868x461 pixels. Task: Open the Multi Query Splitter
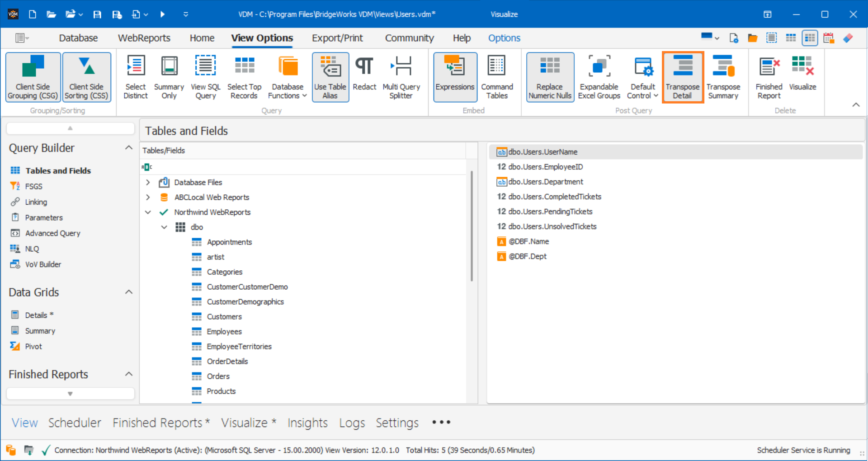click(x=401, y=77)
